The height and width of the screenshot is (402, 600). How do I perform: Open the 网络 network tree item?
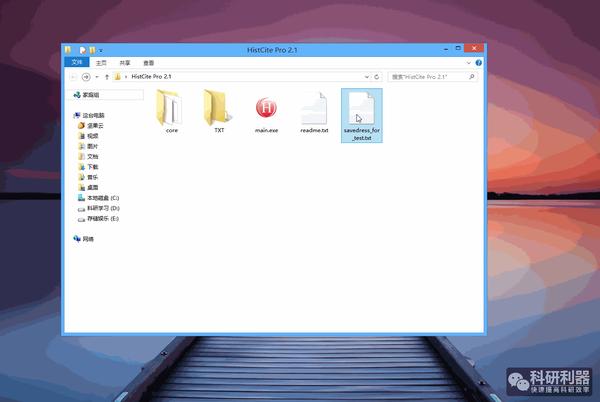[x=84, y=239]
